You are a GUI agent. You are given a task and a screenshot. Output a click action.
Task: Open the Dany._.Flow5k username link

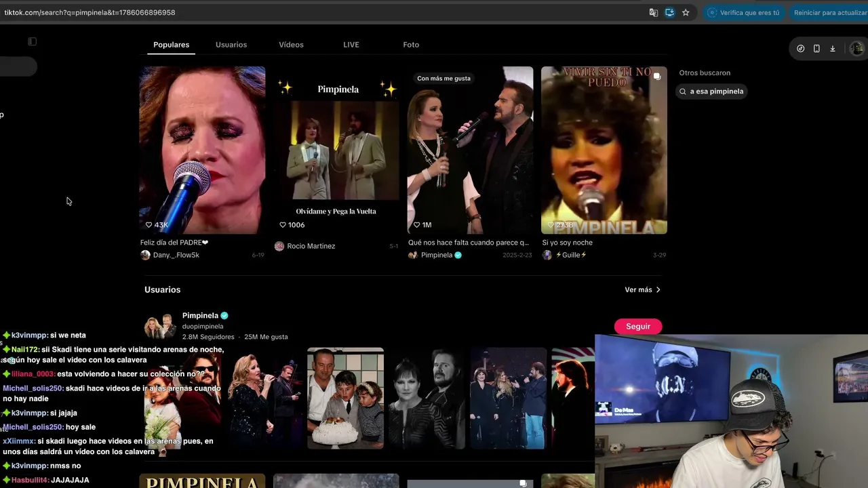[176, 256]
